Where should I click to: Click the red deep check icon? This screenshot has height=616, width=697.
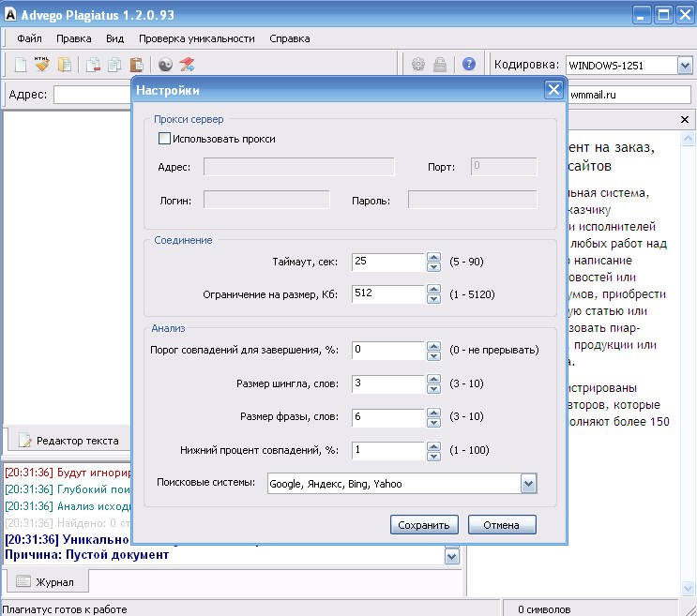tap(187, 65)
